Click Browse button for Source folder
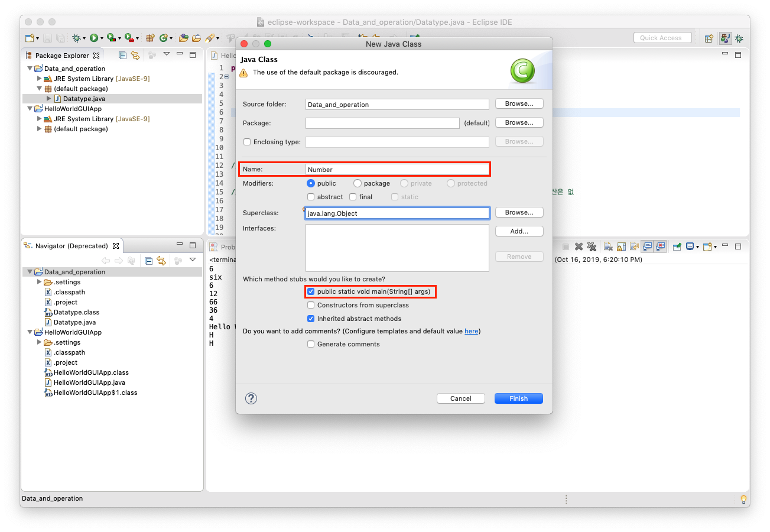This screenshot has width=770, height=532. coord(519,103)
